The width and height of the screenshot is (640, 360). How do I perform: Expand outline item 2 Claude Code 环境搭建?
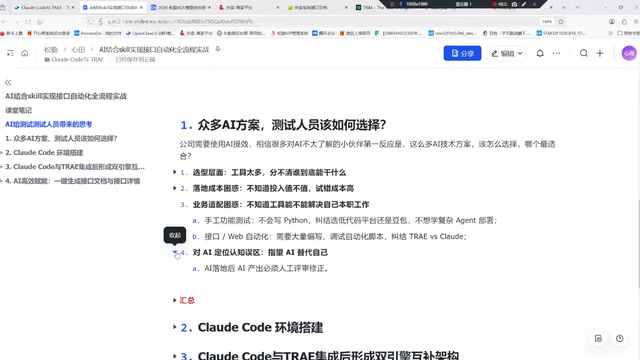[2, 153]
